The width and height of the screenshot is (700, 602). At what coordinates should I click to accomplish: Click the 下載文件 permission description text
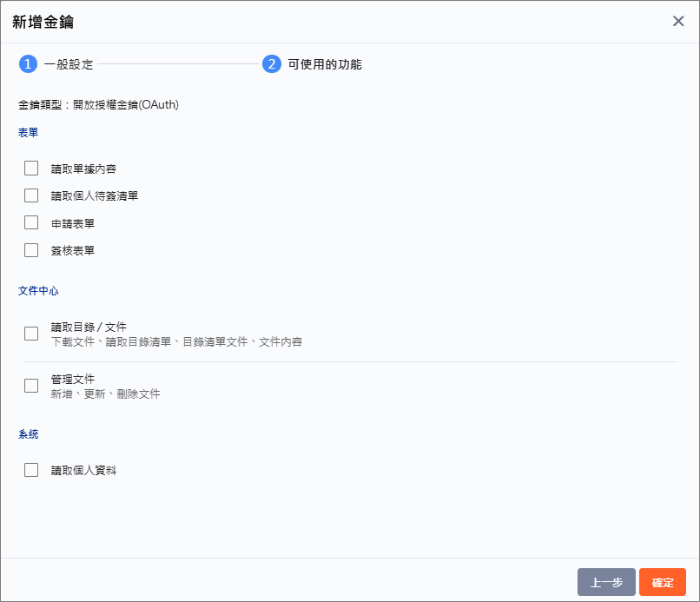tap(176, 342)
